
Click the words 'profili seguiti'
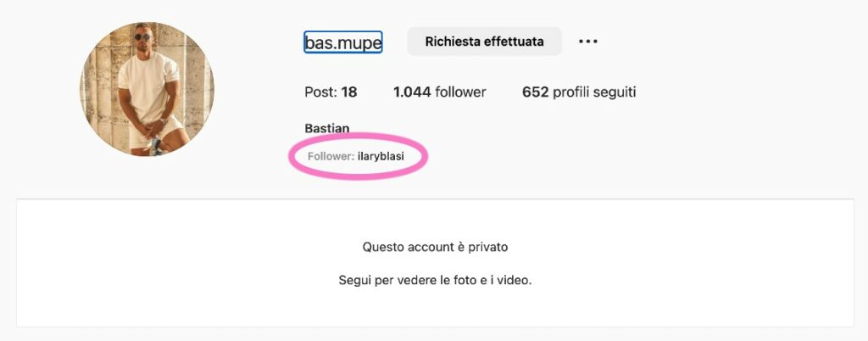[594, 92]
